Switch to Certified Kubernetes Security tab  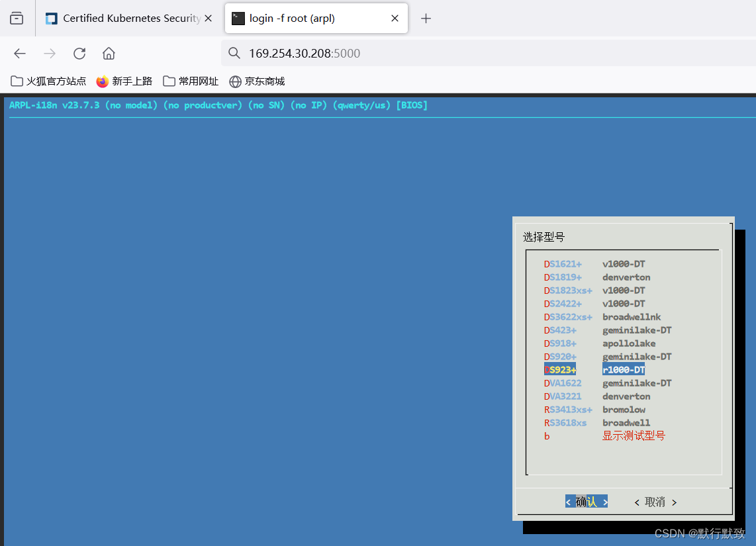128,19
